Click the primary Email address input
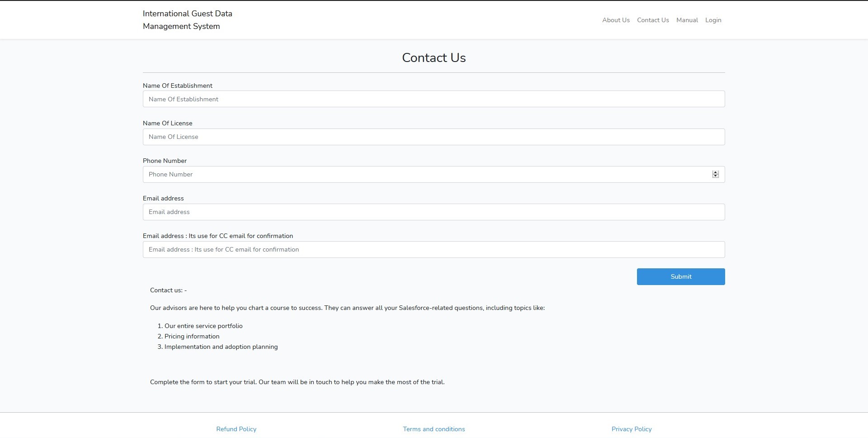This screenshot has height=438, width=868. tap(433, 212)
